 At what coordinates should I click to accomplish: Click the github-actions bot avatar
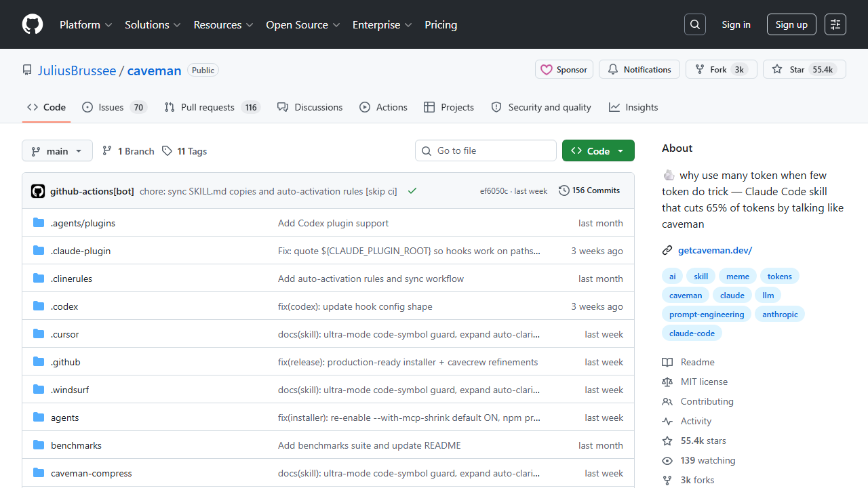pyautogui.click(x=38, y=191)
